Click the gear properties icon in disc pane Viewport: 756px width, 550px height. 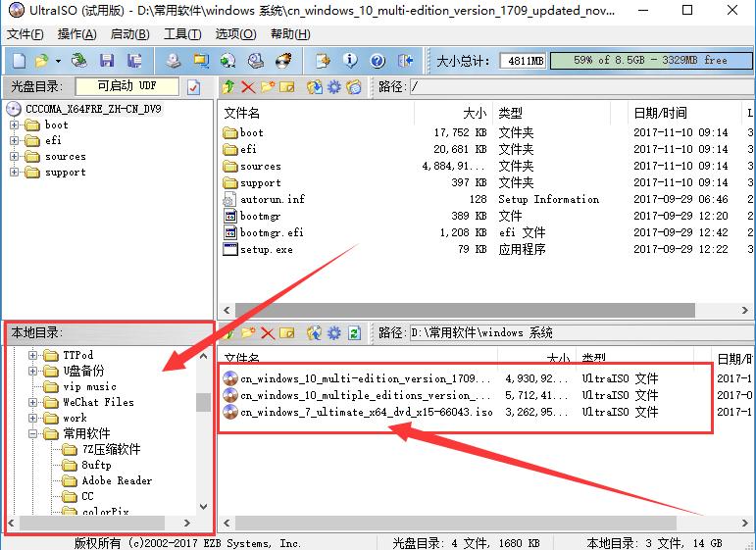(334, 87)
